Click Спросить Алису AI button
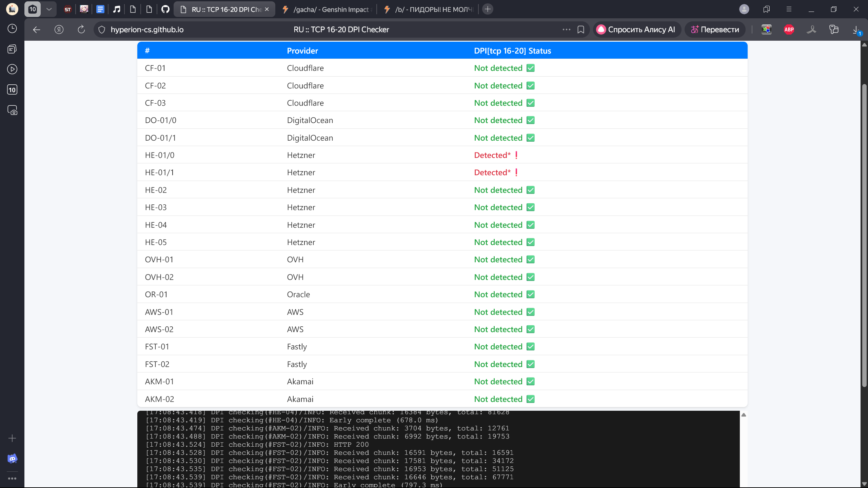The image size is (868, 488). click(x=636, y=30)
